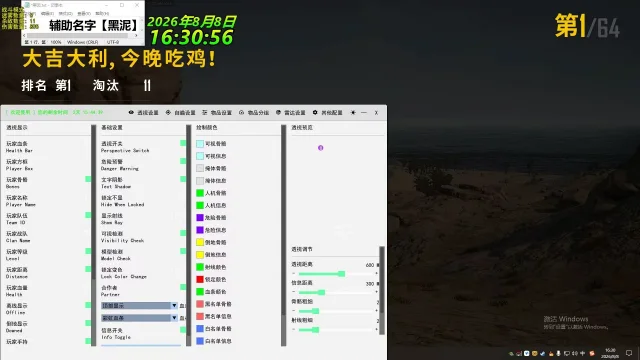This screenshot has width=640, height=360.
Task: Open the volume tray icon
Action: click(x=574, y=353)
